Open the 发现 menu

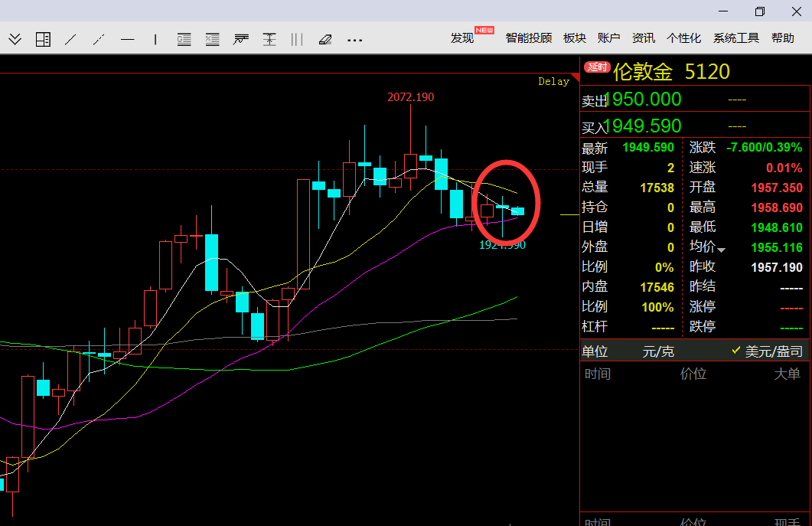click(x=462, y=38)
